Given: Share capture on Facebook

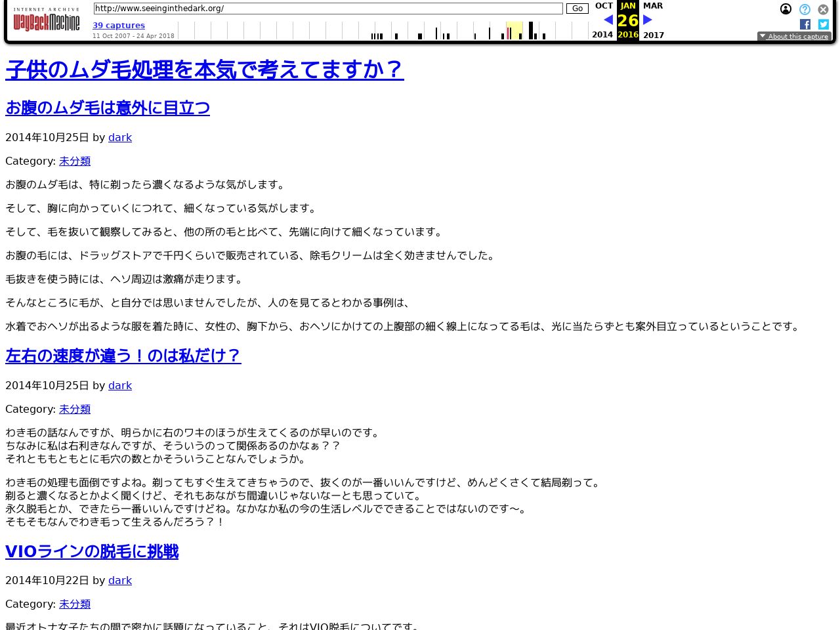Looking at the screenshot, I should 805,24.
